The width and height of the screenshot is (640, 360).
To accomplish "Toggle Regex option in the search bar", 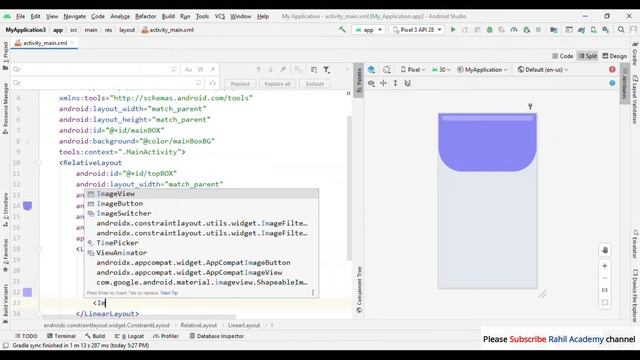I will [x=213, y=70].
